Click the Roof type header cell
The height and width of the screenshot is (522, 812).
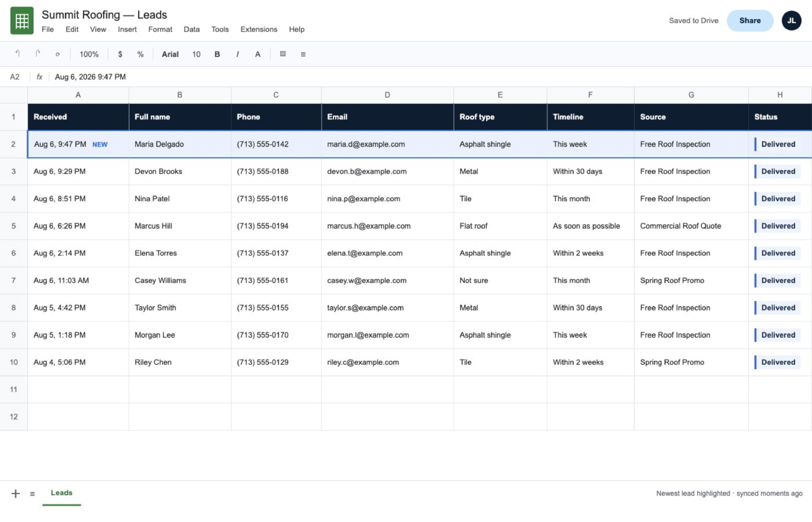tap(500, 117)
